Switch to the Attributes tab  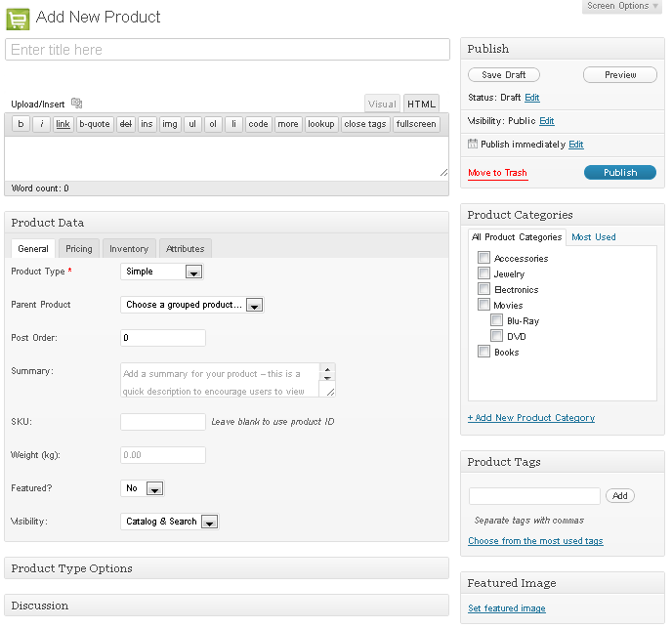coord(186,249)
